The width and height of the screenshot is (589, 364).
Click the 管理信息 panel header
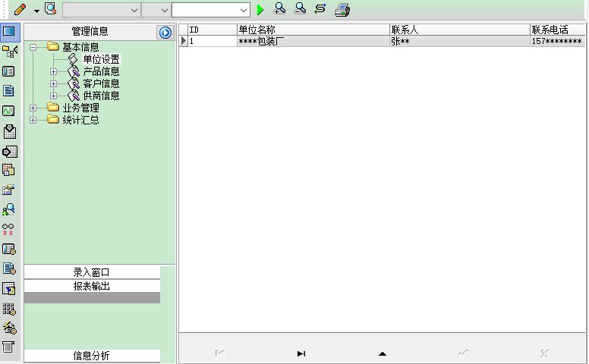point(90,32)
